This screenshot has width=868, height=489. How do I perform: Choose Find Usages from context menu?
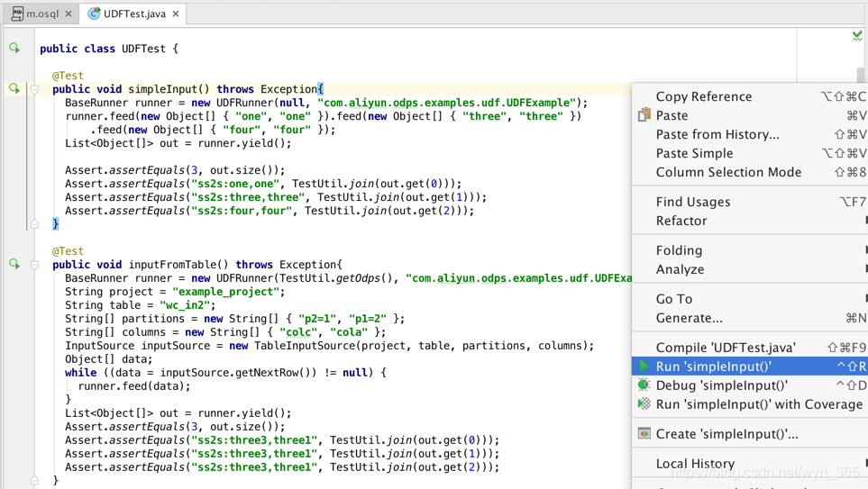[x=750, y=202]
